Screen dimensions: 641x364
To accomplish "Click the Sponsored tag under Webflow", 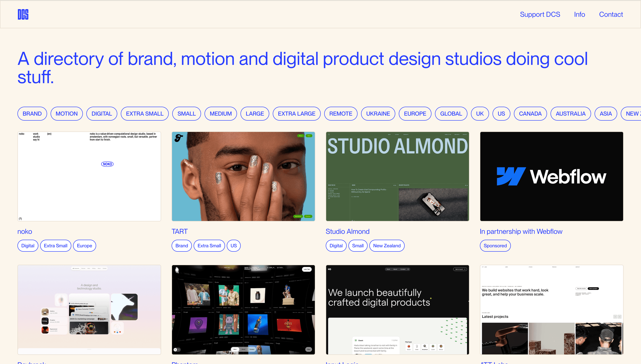I will point(495,246).
